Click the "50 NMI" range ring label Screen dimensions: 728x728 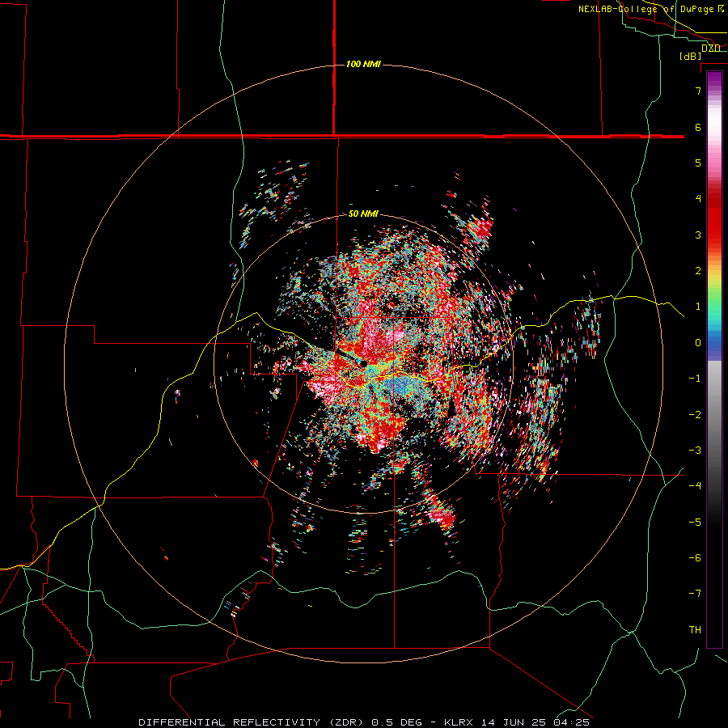point(363,214)
